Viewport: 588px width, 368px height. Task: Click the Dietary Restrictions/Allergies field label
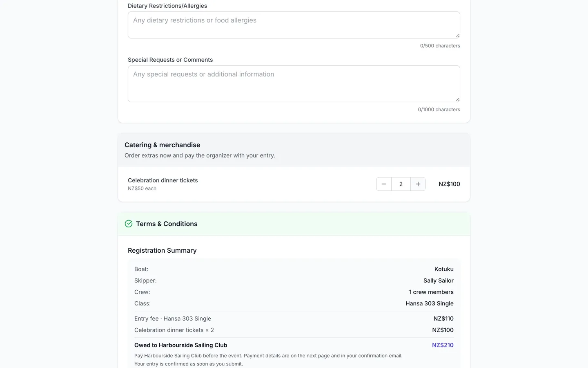tap(167, 6)
